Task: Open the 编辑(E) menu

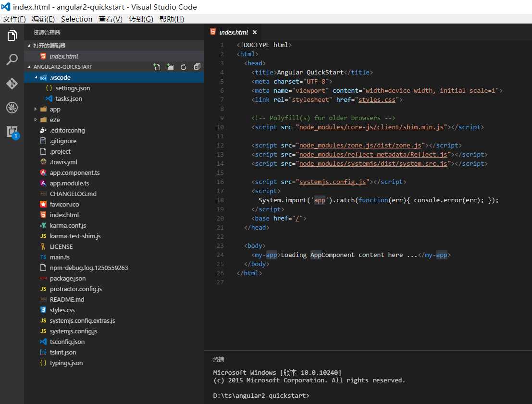Action: coord(43,19)
